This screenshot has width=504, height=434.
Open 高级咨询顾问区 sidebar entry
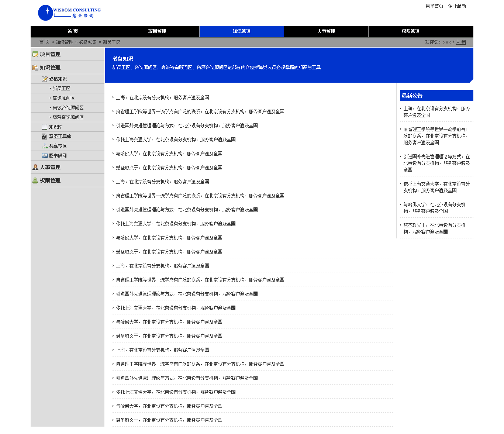click(68, 108)
